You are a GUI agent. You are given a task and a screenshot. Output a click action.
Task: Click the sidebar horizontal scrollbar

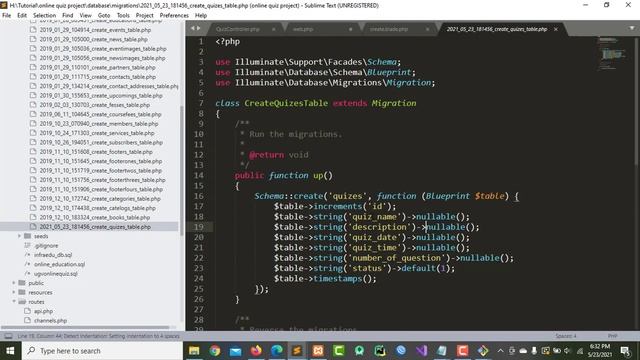tap(85, 327)
